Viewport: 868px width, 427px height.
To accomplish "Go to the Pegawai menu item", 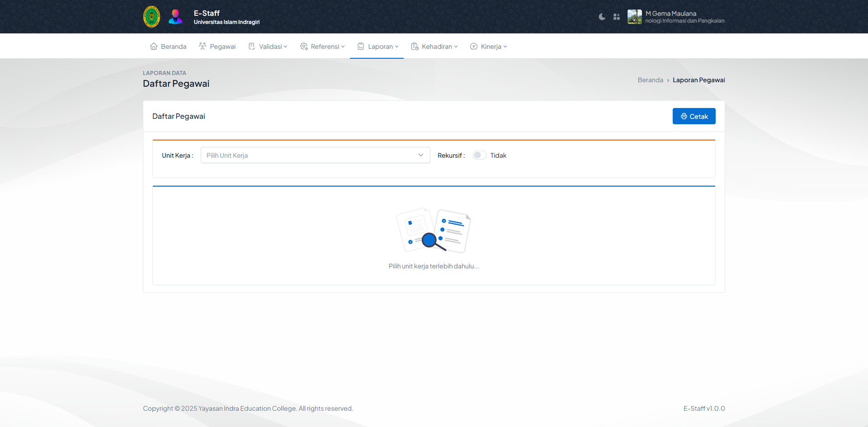I will click(222, 47).
